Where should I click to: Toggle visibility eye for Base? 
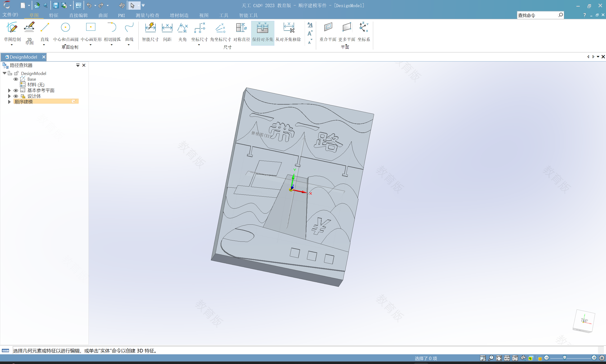[16, 79]
